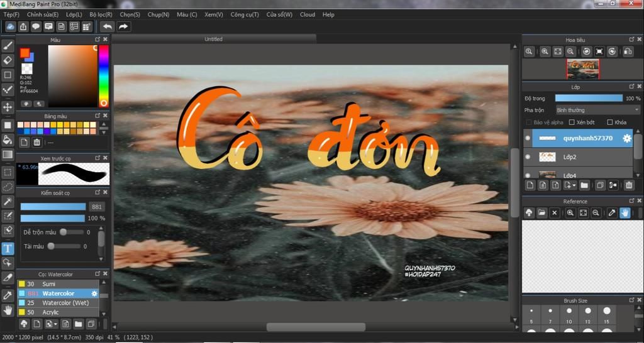Click the navigator preview thumbnail
The image size is (644, 343).
point(583,68)
